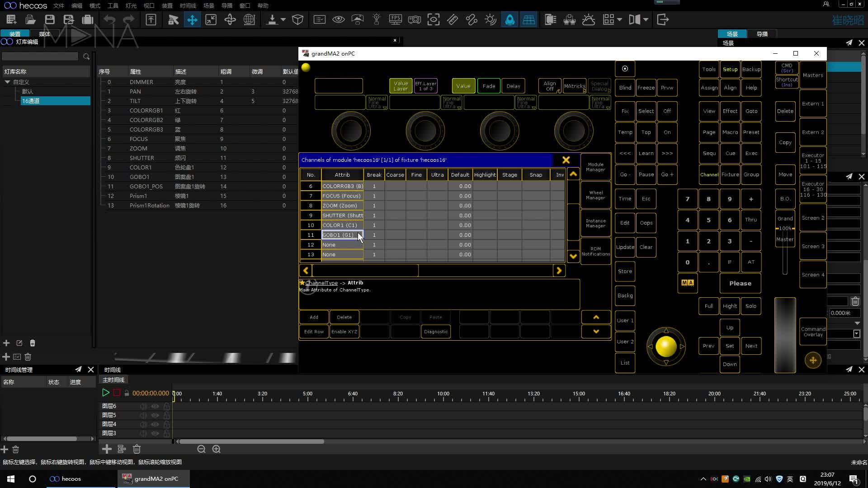Viewport: 868px width, 488px height.
Task: Click the search icon in fixture library panel
Action: coord(86,56)
